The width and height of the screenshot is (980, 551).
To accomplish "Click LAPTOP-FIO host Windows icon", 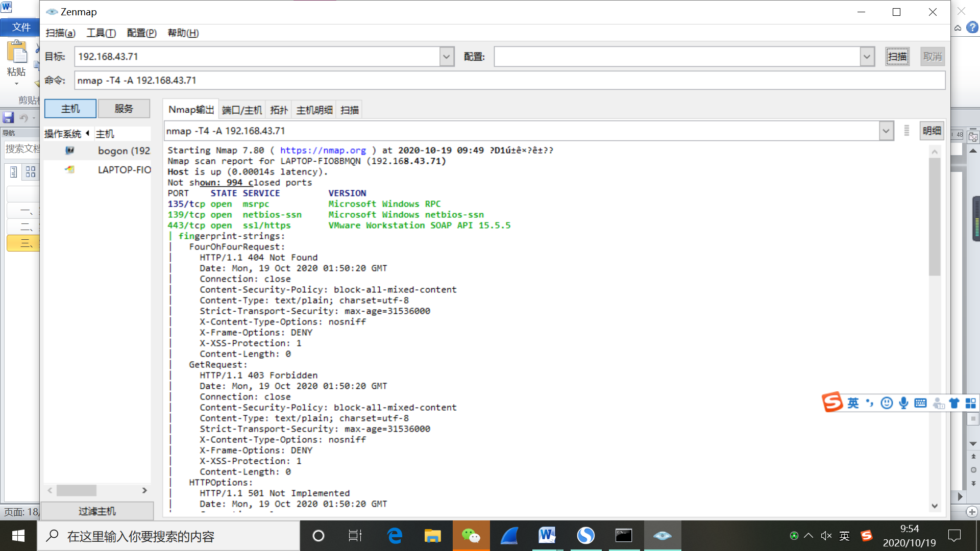I will [70, 169].
